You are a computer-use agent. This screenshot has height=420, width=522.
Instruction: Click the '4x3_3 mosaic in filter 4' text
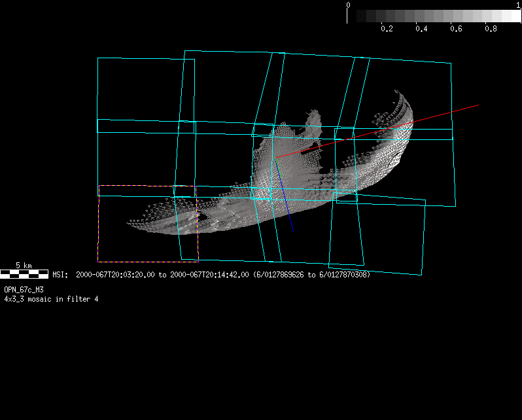coord(51,299)
